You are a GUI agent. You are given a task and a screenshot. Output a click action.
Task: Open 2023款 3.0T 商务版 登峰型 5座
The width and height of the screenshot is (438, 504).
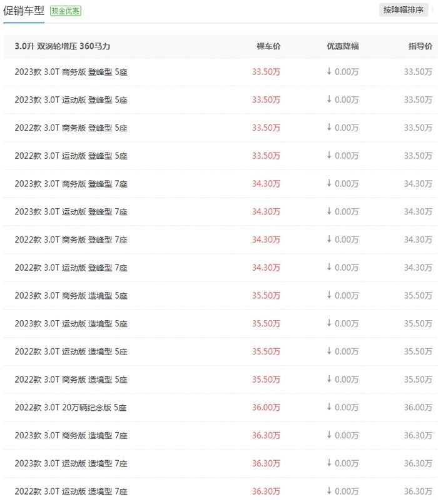click(x=71, y=72)
